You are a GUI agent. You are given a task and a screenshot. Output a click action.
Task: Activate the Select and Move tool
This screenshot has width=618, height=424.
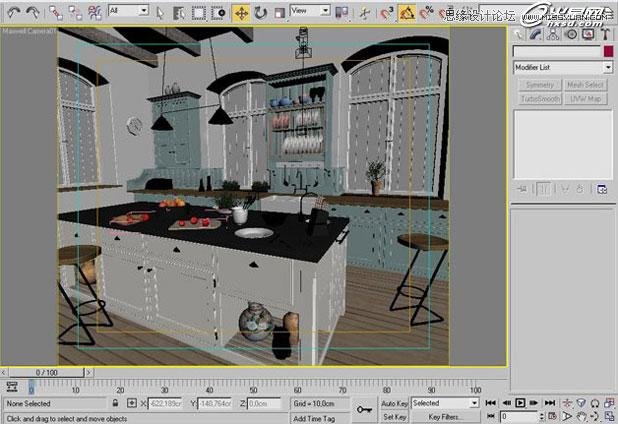[241, 13]
